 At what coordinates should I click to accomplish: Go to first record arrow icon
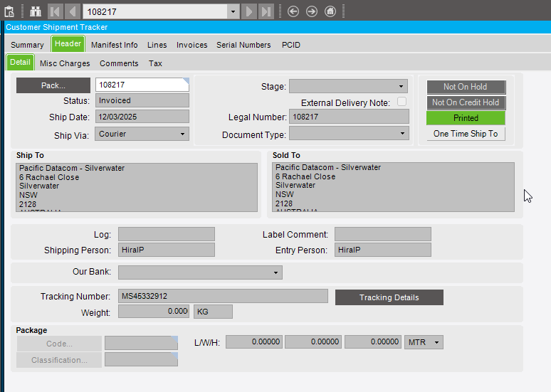tap(55, 11)
